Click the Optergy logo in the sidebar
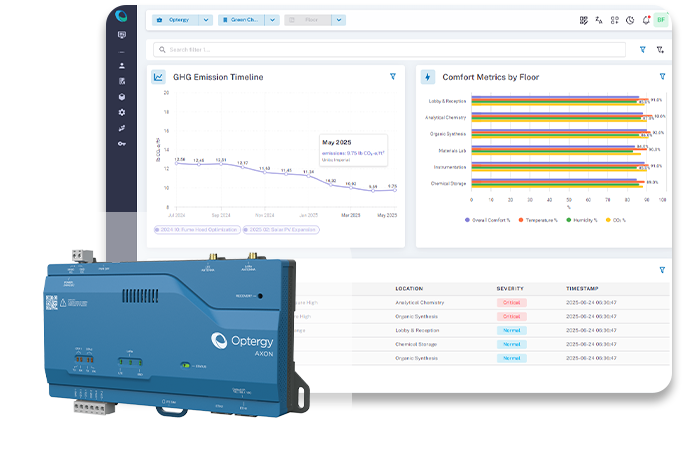 [x=121, y=16]
